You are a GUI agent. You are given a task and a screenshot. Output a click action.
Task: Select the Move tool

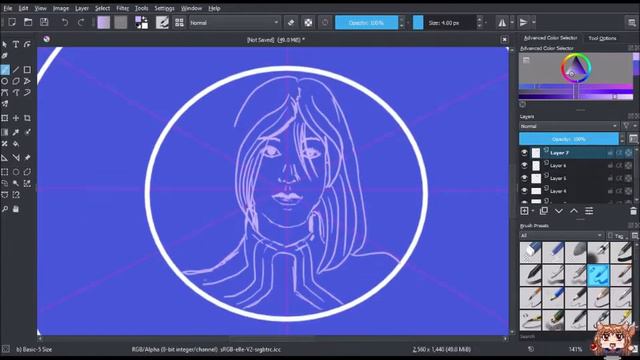click(16, 118)
